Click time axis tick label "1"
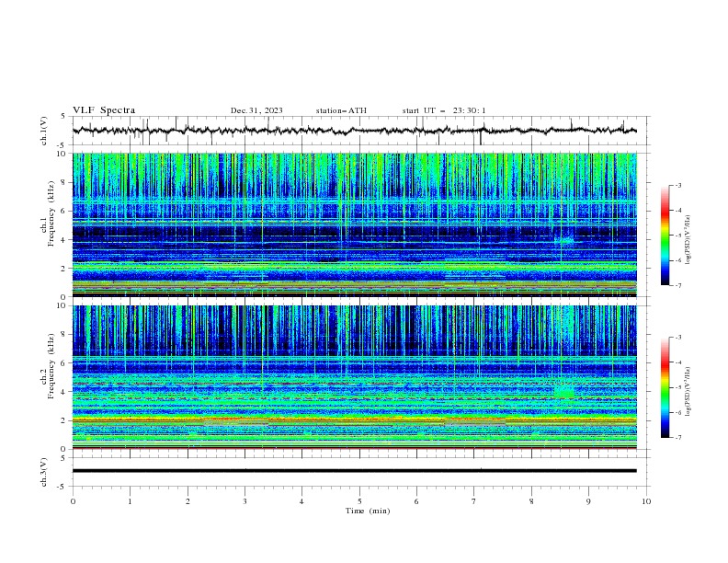The height and width of the screenshot is (563, 728). coord(130,501)
